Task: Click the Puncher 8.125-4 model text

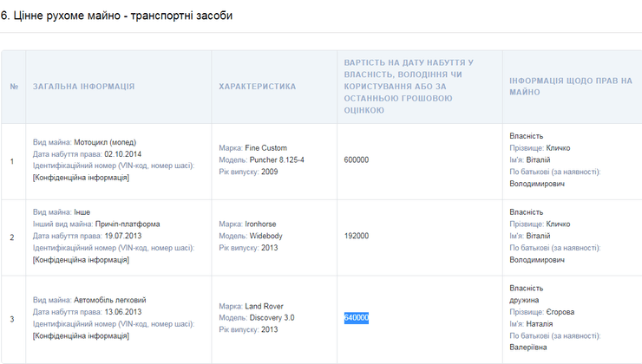Action: [x=276, y=159]
